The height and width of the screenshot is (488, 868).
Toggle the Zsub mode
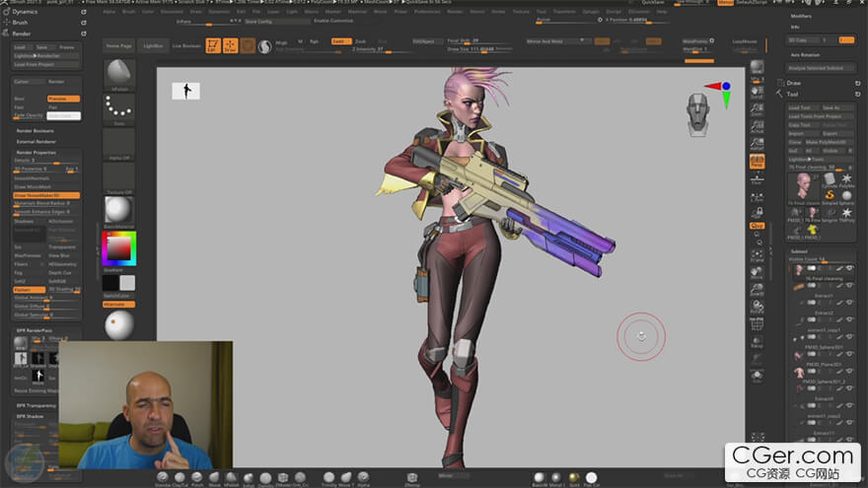pos(360,41)
